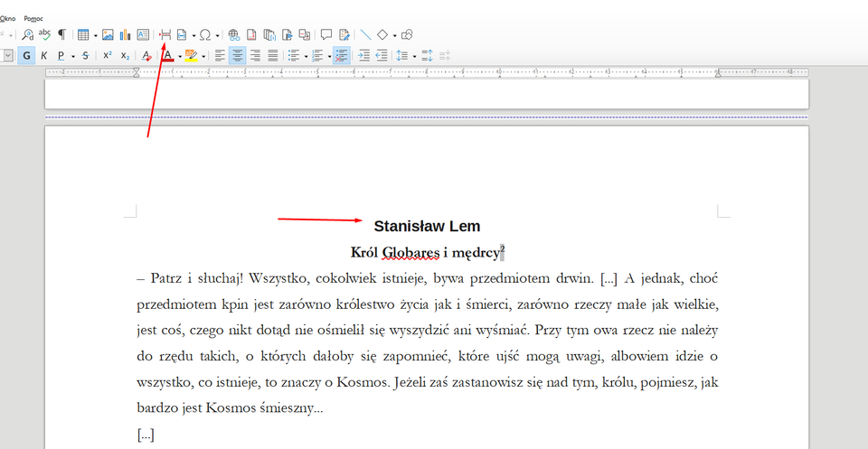Click the heading text 'Stanisław Lem'
Image resolution: width=868 pixels, height=449 pixels.
point(427,226)
